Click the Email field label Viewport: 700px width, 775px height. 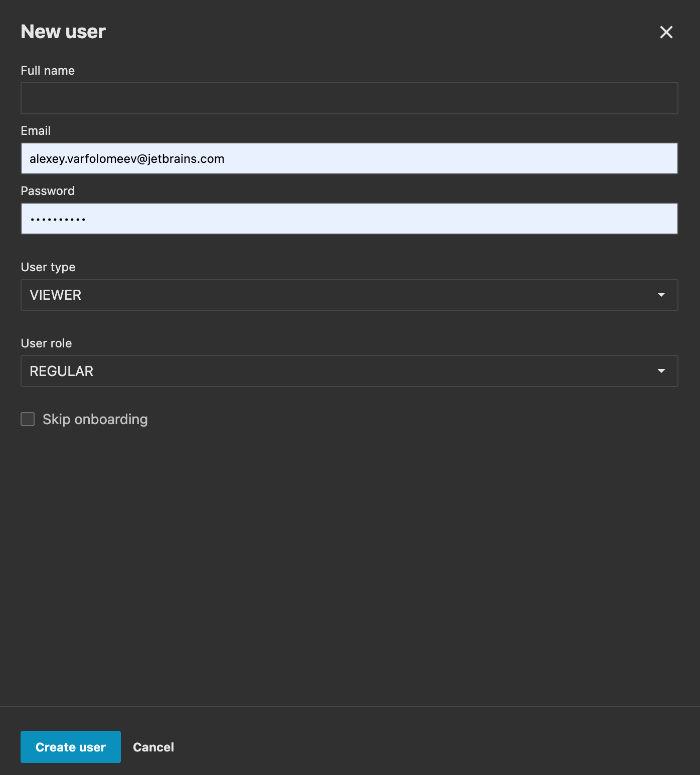coord(36,131)
